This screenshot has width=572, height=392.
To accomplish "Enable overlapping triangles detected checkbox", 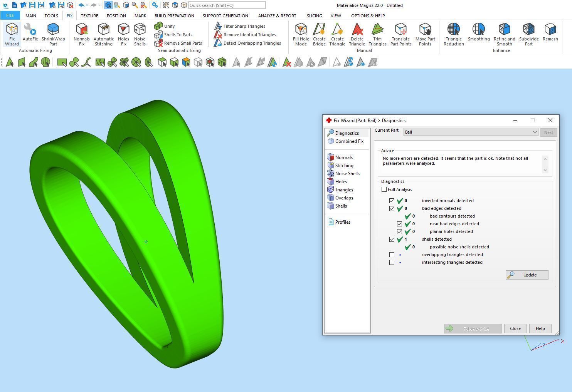I will (392, 255).
